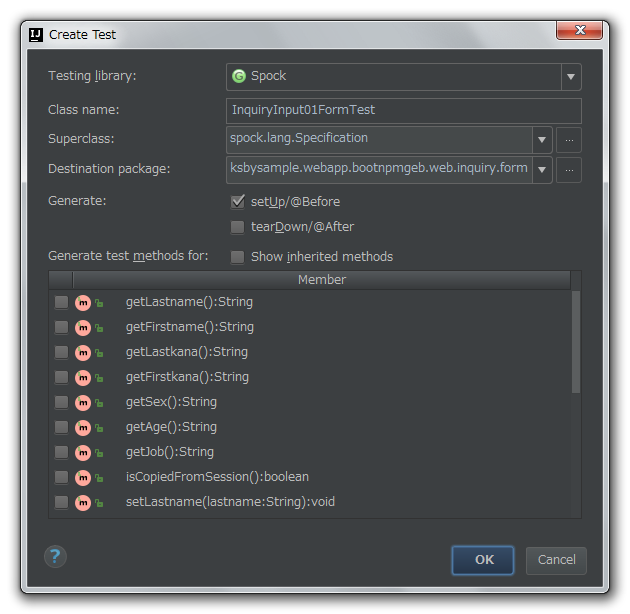Click the green public lock icon on getJob row
Screen dimensions: 630x614
click(x=99, y=453)
